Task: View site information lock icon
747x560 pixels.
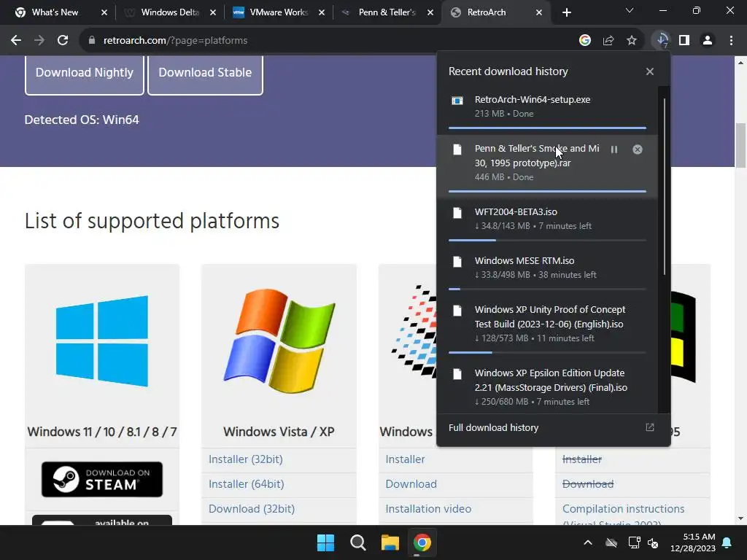Action: click(x=92, y=41)
